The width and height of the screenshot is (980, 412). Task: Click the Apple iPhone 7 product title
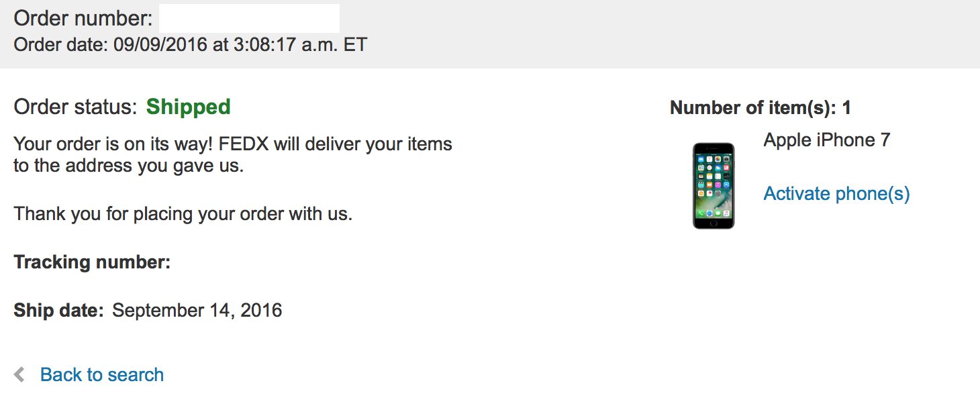[826, 140]
